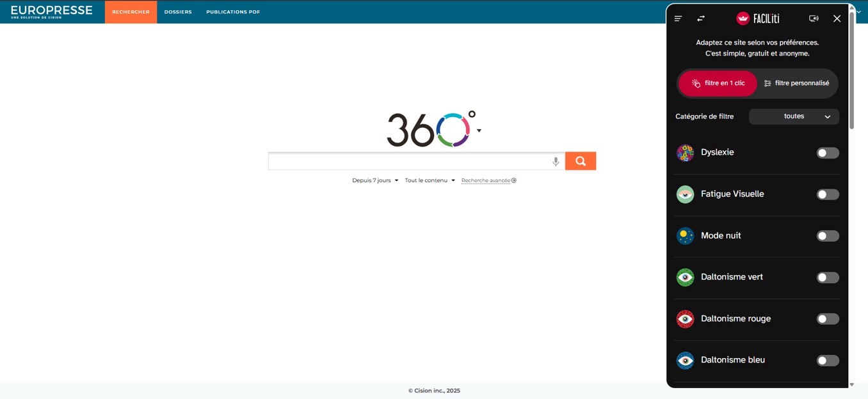Viewport: 868px width, 399px height.
Task: Click the audio screen icon in FACILiti header
Action: click(814, 19)
